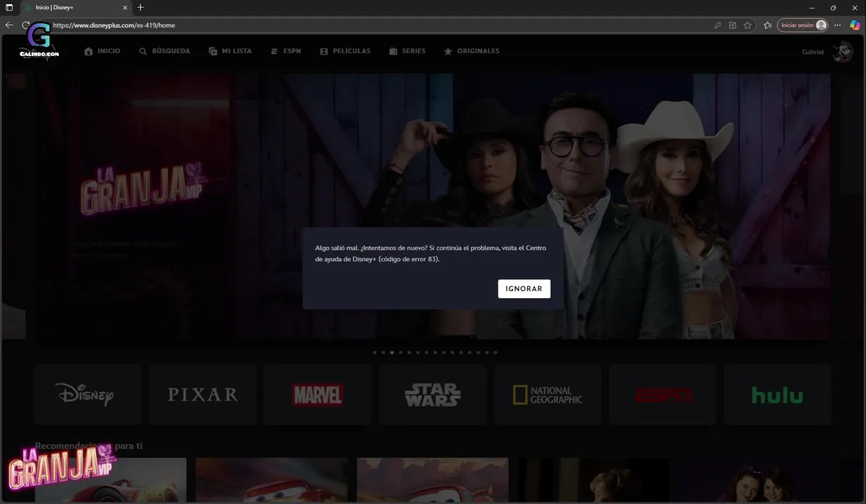Go to MI LISTA in navigation
Viewport: 866px width, 504px height.
click(x=230, y=51)
